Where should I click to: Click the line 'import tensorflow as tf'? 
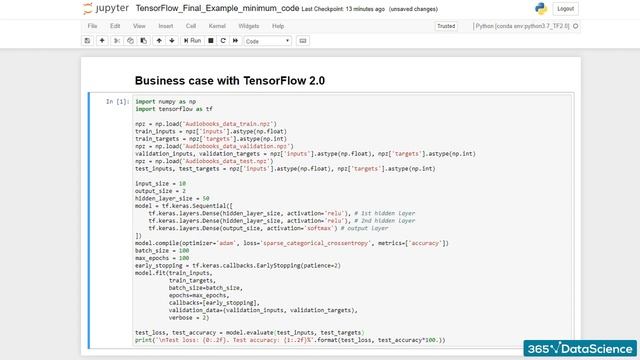[174, 109]
